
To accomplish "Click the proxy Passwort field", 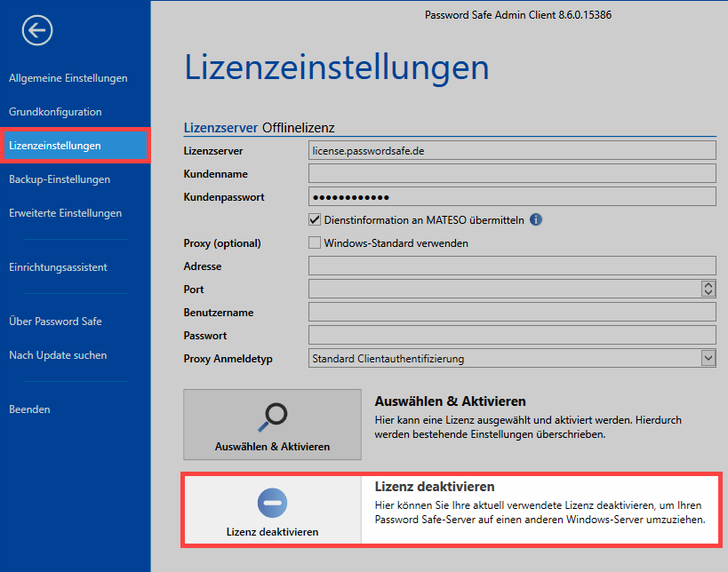I will pyautogui.click(x=512, y=335).
